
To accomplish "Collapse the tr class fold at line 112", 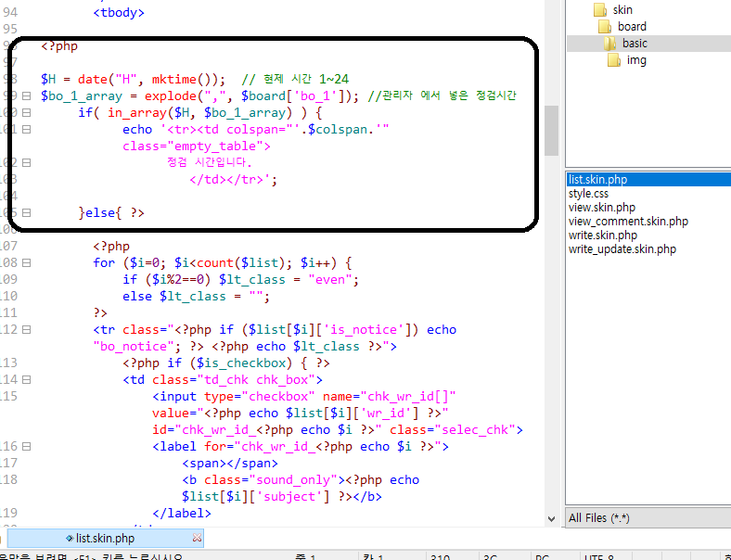I will 26,330.
